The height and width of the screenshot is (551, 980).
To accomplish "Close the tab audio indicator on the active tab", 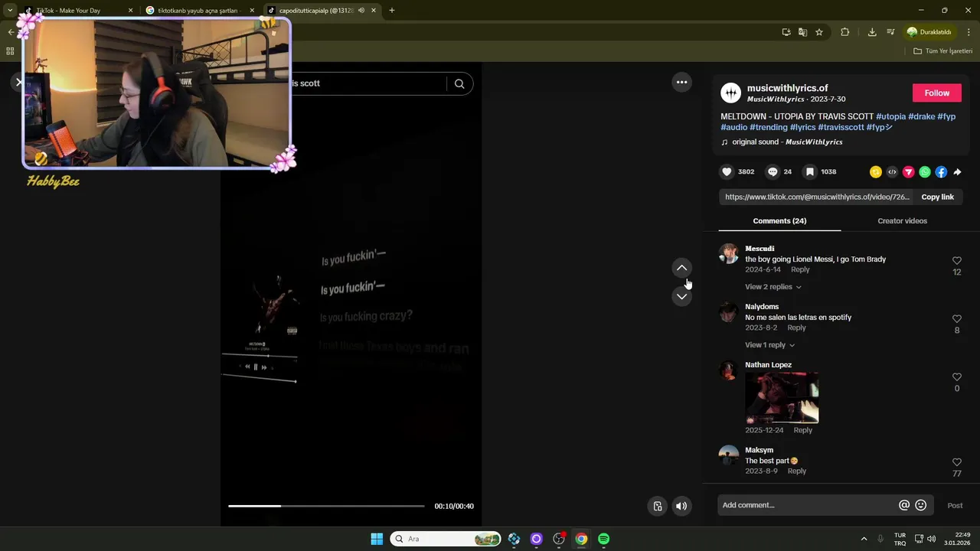I will (361, 11).
